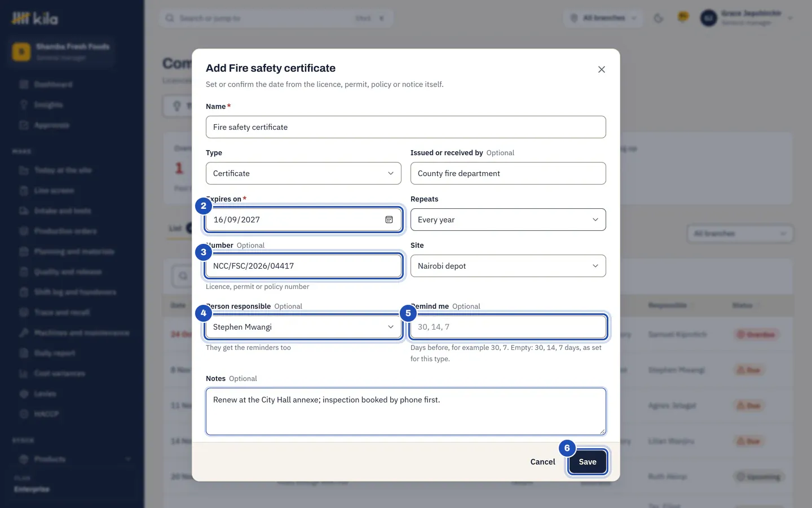
Task: Save the fire safety certificate
Action: coord(588,462)
